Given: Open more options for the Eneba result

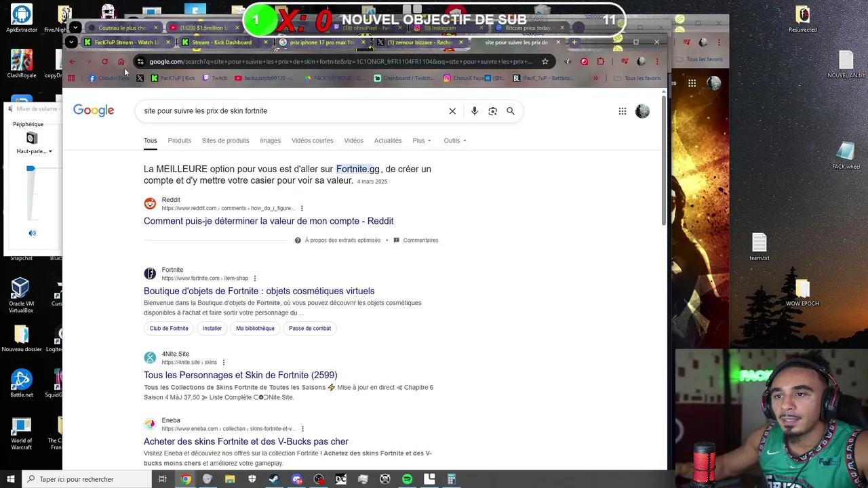Looking at the screenshot, I should coord(302,429).
